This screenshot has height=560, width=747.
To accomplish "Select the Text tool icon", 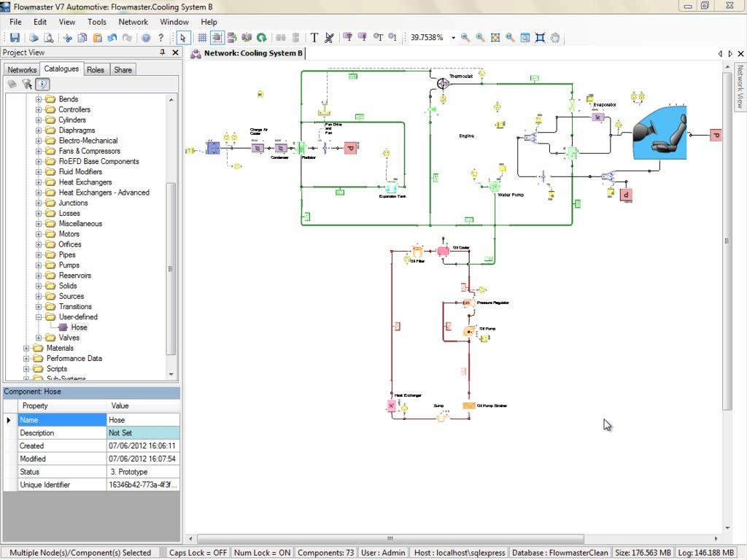I will coord(314,37).
